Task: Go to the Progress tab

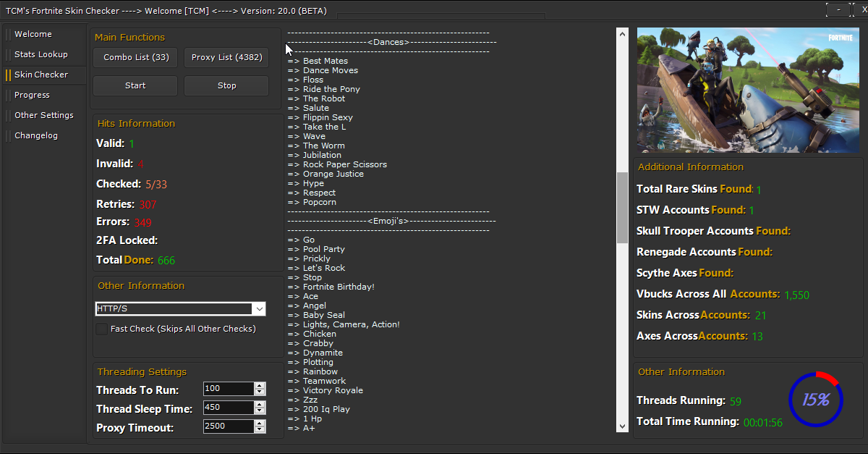Action: click(x=44, y=95)
